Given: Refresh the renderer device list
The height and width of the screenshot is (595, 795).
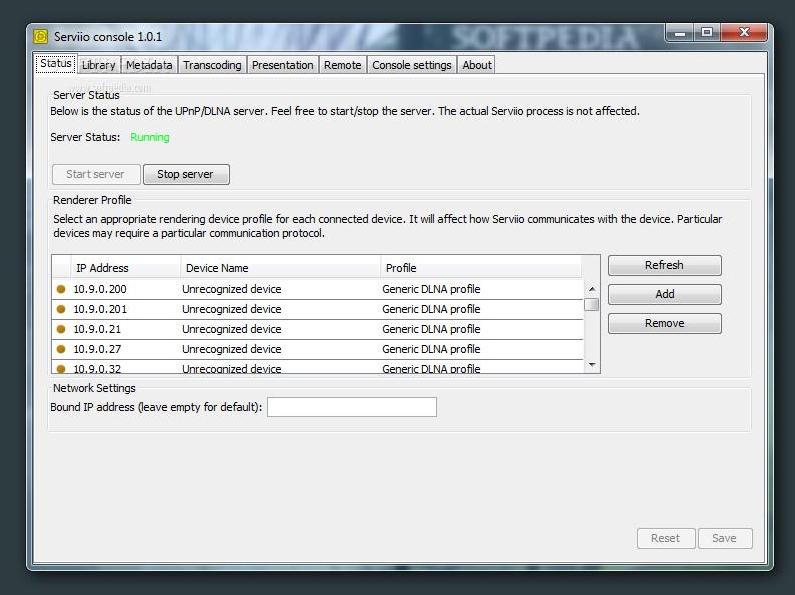Looking at the screenshot, I should pos(665,265).
